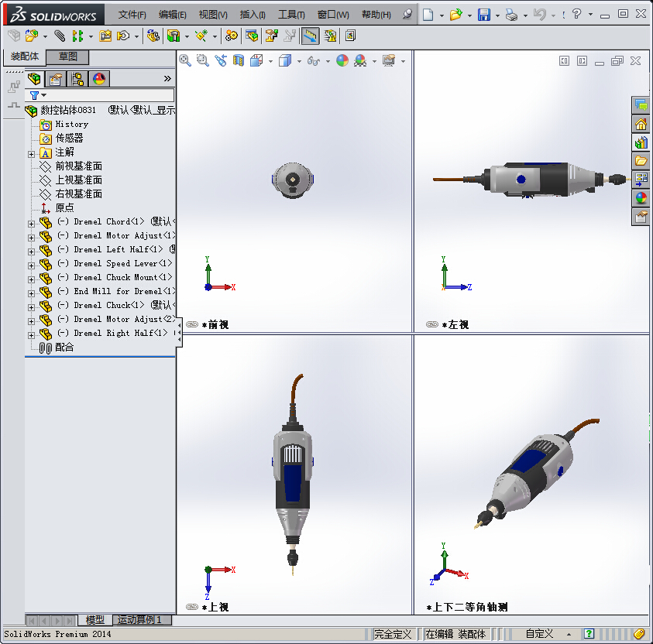Switch to the 运动算例1 tab
Image resolution: width=653 pixels, height=644 pixels.
click(143, 620)
